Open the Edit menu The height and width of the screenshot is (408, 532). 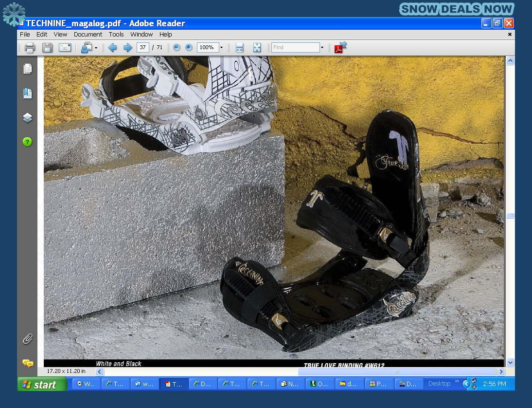pyautogui.click(x=42, y=34)
